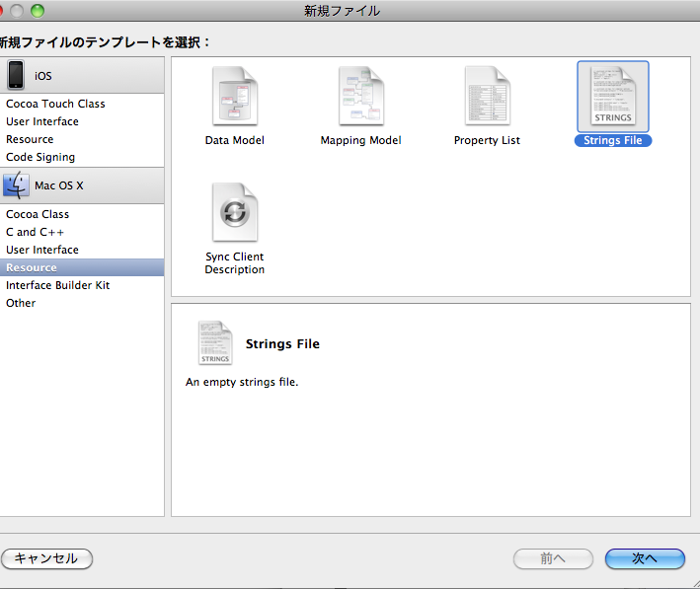Click the Strings File preview icon in description pane
This screenshot has width=700, height=589.
click(x=215, y=342)
